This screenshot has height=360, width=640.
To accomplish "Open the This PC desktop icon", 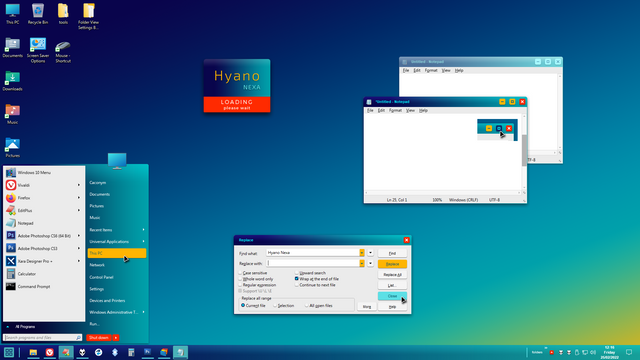I will point(12,13).
